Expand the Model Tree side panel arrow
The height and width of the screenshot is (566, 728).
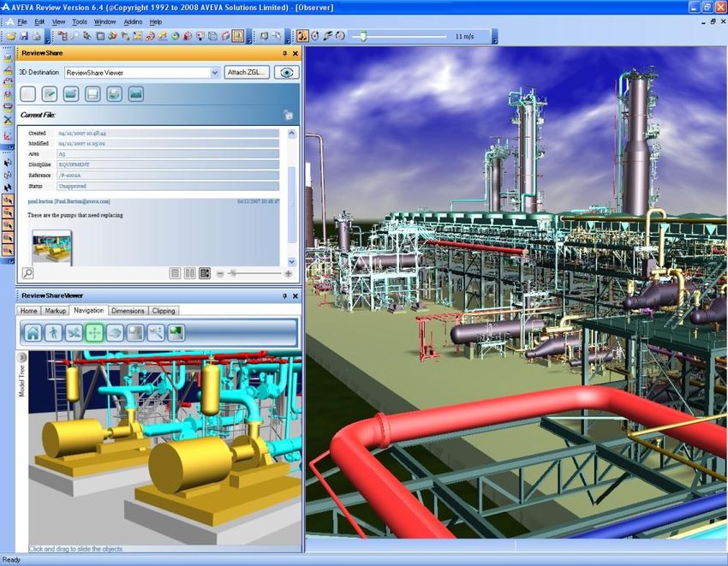(x=21, y=358)
